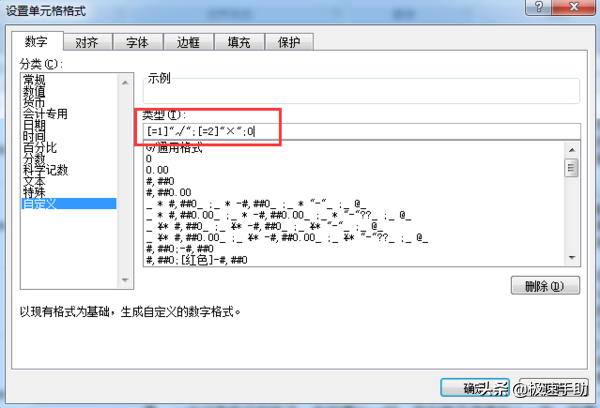This screenshot has width=600, height=408.
Task: Click the 删除 button
Action: click(545, 286)
